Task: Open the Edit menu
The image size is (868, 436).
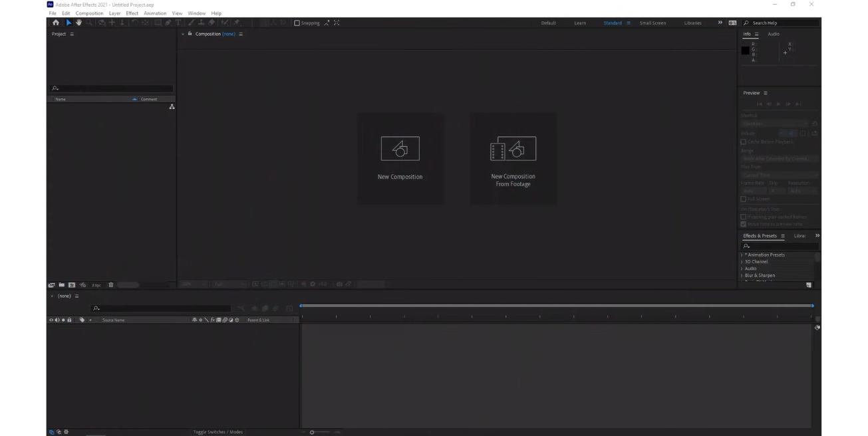Action: pyautogui.click(x=66, y=13)
